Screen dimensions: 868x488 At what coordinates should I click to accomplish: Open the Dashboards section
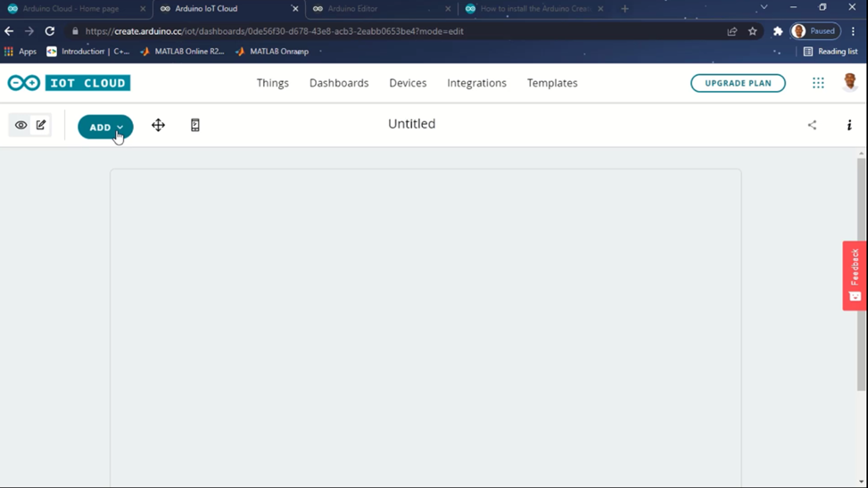point(339,83)
